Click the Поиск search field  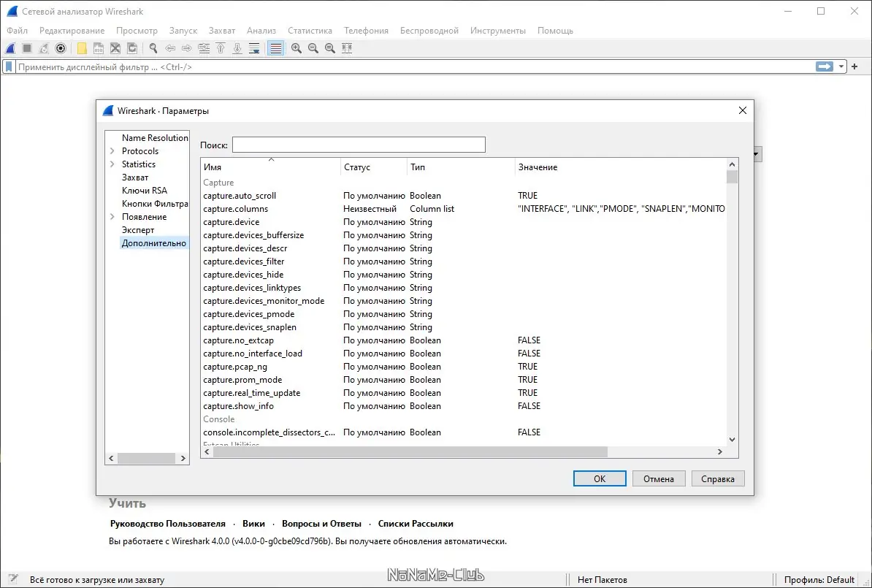pos(358,145)
